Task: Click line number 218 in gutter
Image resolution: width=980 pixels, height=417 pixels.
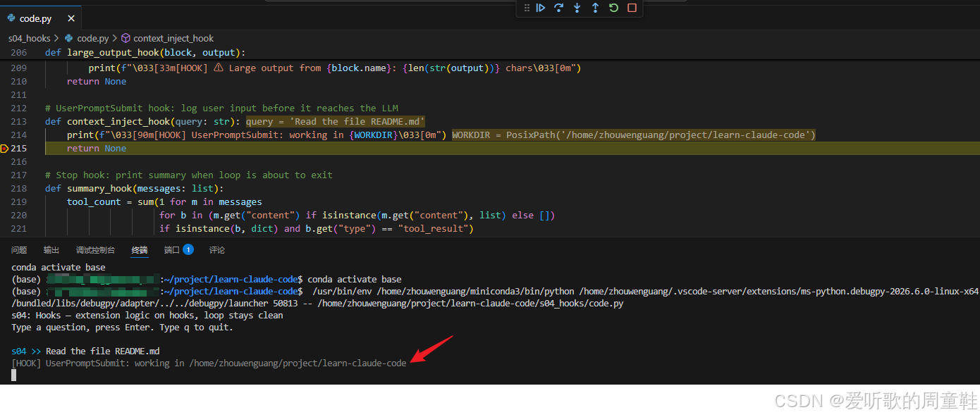Action: pyautogui.click(x=19, y=189)
